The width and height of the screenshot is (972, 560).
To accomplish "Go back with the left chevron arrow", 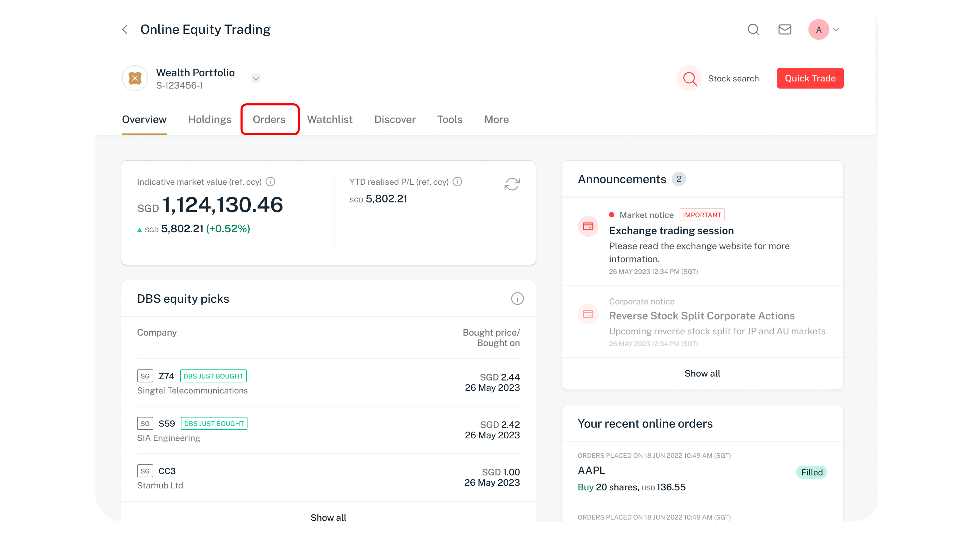I will [125, 29].
